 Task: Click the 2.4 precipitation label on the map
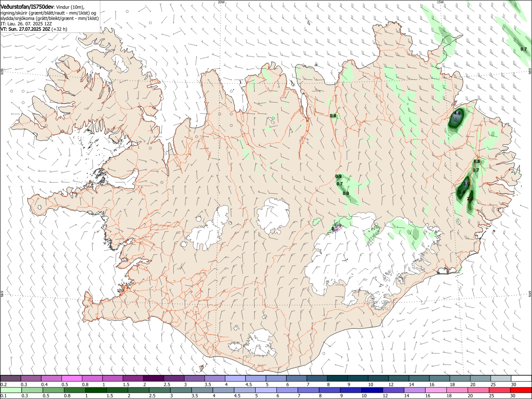pos(461,192)
